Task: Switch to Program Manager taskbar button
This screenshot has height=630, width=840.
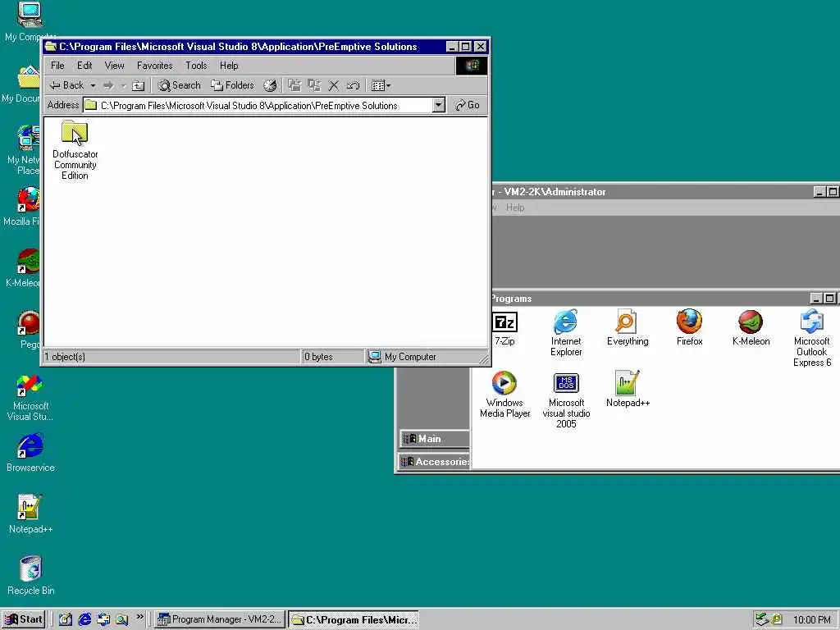Action: pos(220,619)
